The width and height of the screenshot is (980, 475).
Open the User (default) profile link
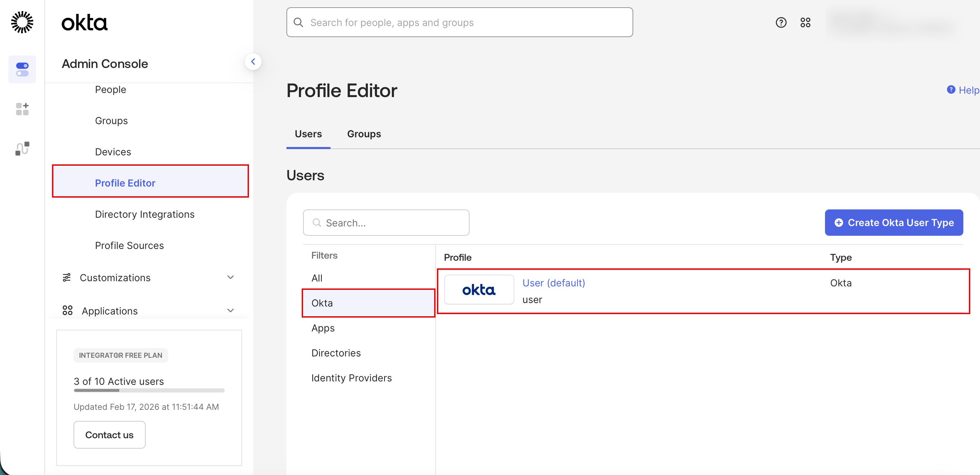[x=553, y=283]
